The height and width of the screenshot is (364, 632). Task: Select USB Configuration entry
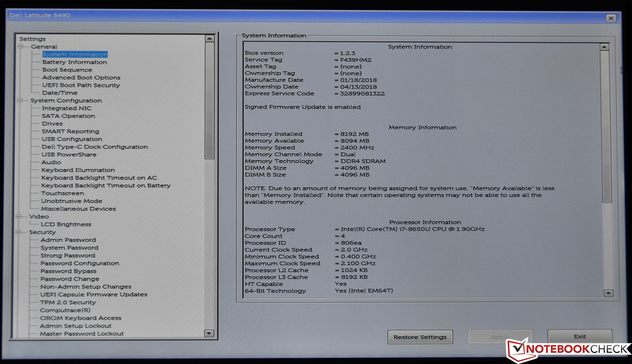tap(72, 139)
